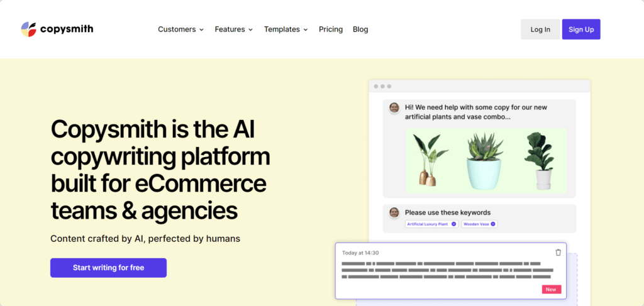Remove the Wooden Vase keyword tag
Viewport: 644px width, 306px height.
point(493,224)
